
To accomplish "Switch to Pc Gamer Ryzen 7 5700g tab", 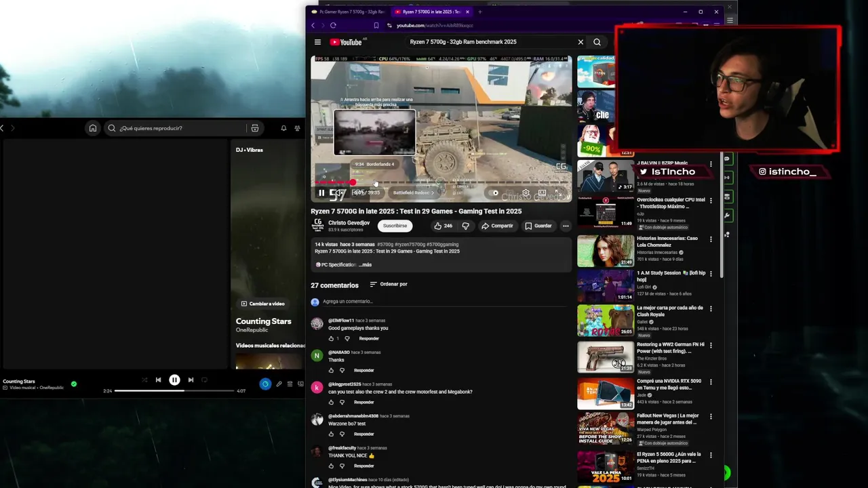I will (347, 12).
